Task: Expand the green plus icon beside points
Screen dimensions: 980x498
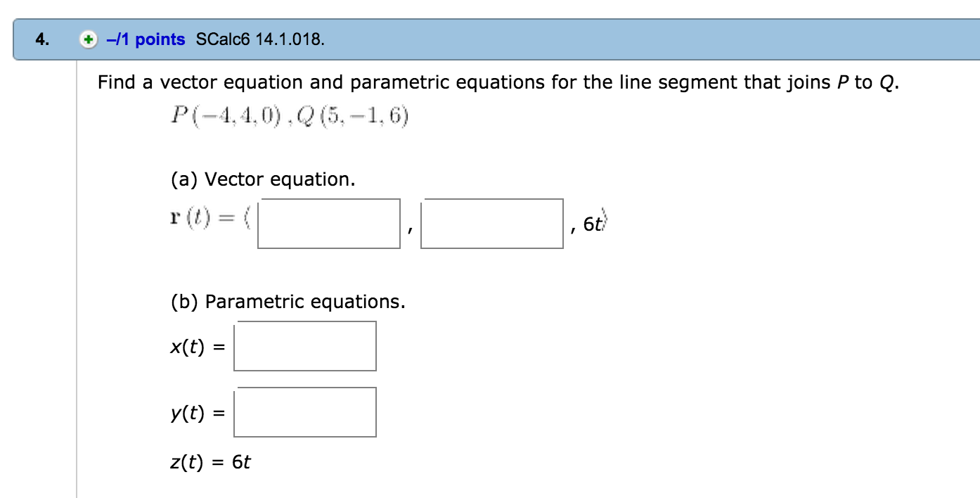Action: tap(87, 40)
